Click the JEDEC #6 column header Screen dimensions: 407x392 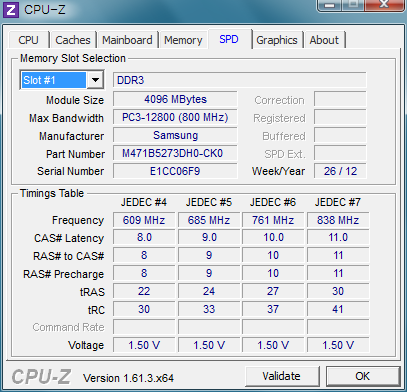pos(273,202)
